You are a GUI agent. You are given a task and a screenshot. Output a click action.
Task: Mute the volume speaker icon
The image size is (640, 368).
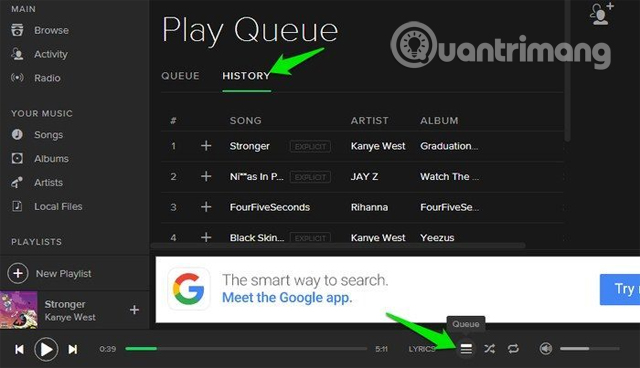(x=546, y=348)
